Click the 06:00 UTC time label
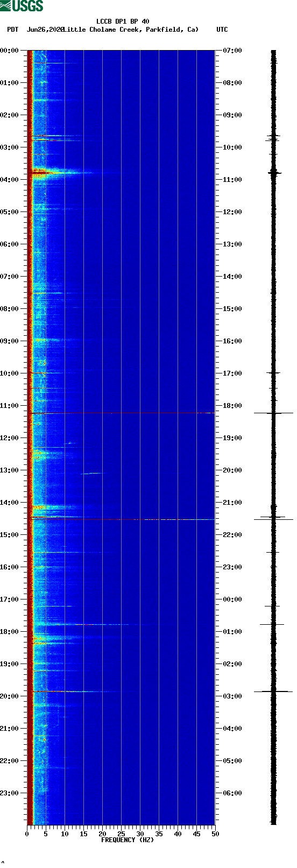Viewport: 297px width, 868px height. tap(232, 793)
